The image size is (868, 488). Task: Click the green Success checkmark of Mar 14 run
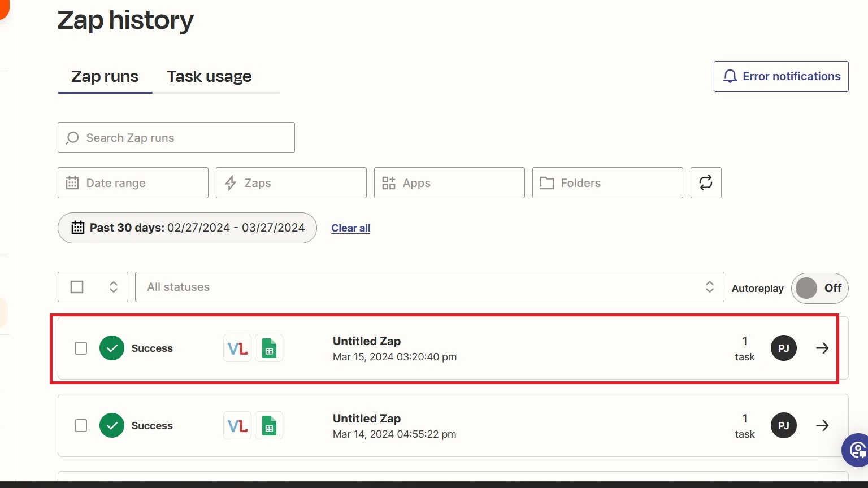(x=112, y=425)
